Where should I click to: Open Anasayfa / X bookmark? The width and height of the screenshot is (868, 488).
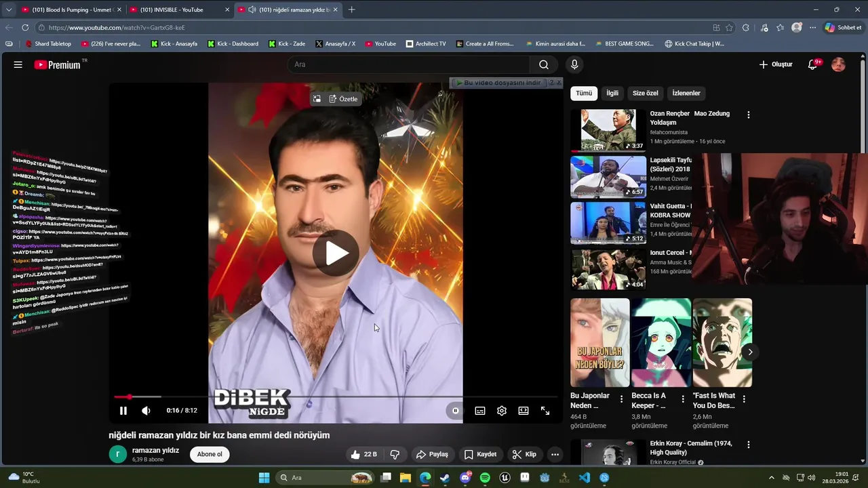(x=336, y=44)
